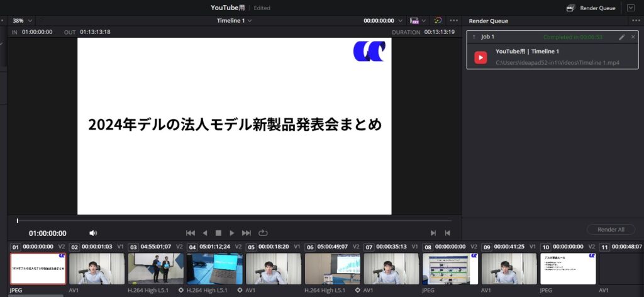Screen dimensions: 644x297
Task: Select clip 06 chart screen thumbnail
Action: point(333,269)
